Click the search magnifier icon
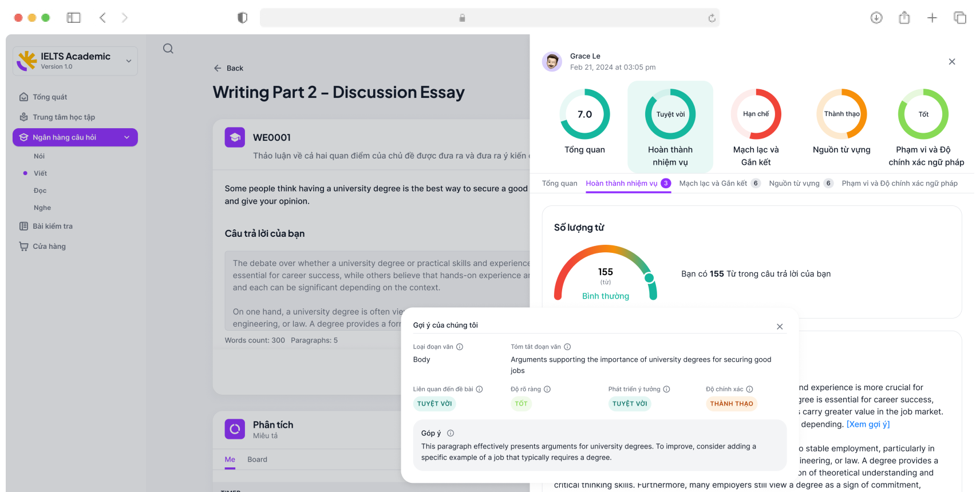The image size is (980, 492). tap(168, 49)
